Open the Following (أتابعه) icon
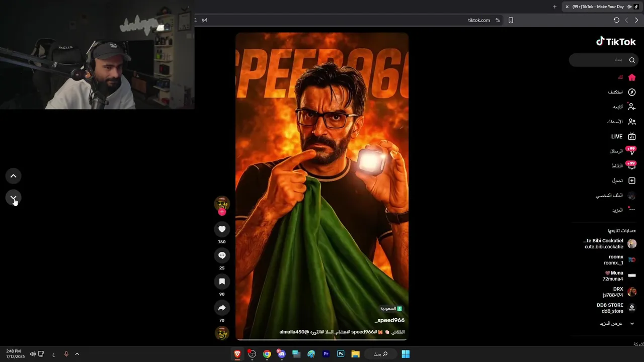Screen dimensions: 644x362 point(632,107)
